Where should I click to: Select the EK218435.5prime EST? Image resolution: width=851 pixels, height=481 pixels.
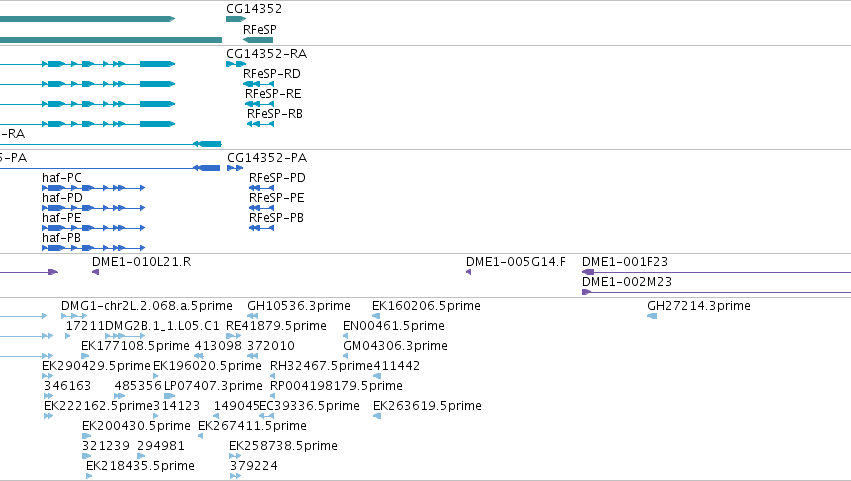tap(90, 476)
